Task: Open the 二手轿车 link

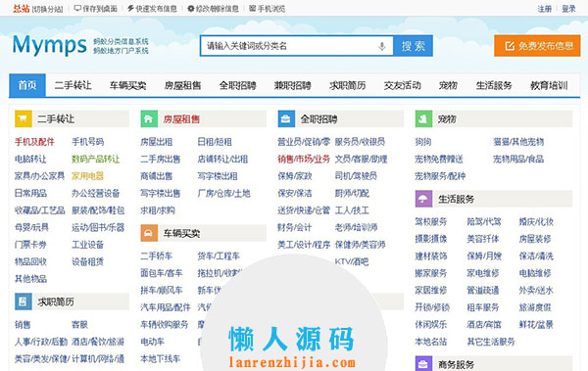Action: coord(157,255)
